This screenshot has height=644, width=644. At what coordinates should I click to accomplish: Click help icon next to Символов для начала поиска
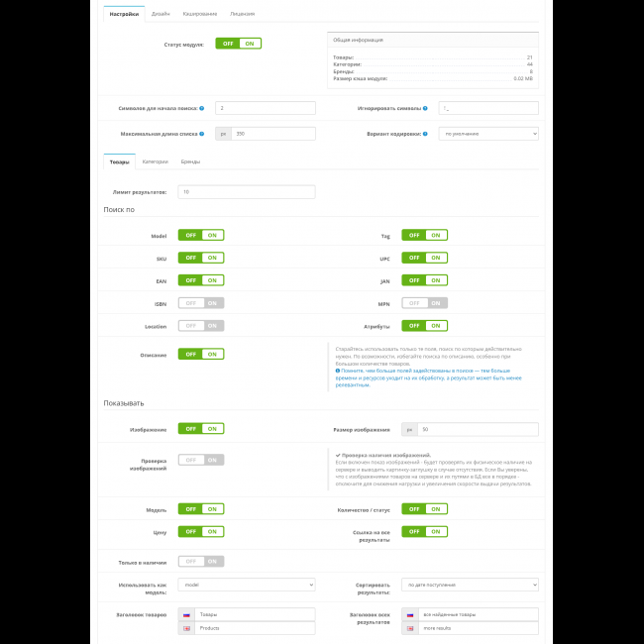(202, 108)
